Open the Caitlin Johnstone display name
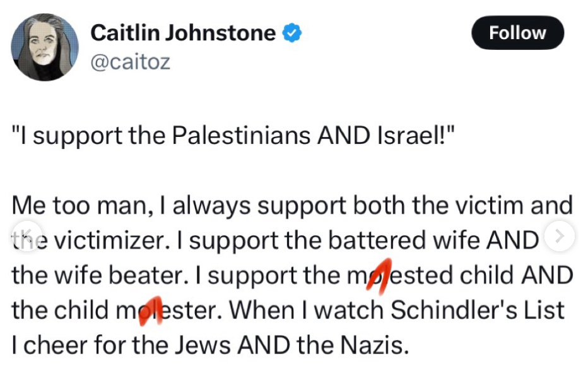 (183, 33)
